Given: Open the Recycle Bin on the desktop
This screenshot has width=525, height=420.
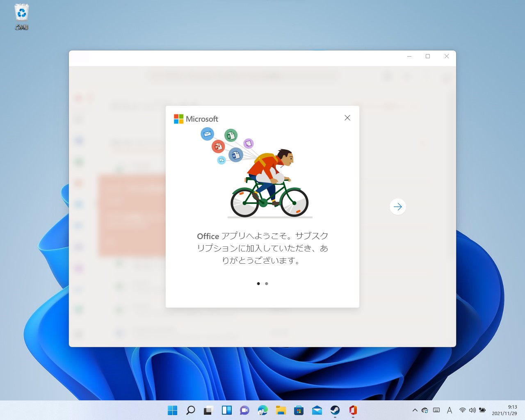Looking at the screenshot, I should click(x=21, y=14).
